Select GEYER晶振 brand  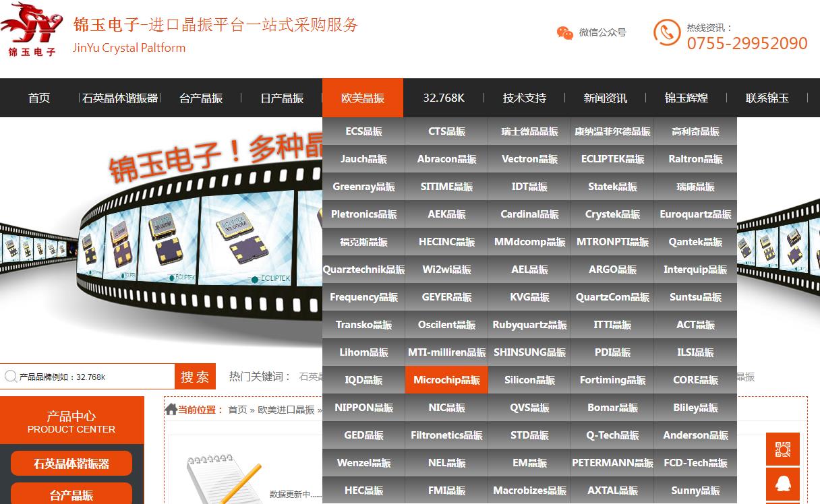coord(446,297)
